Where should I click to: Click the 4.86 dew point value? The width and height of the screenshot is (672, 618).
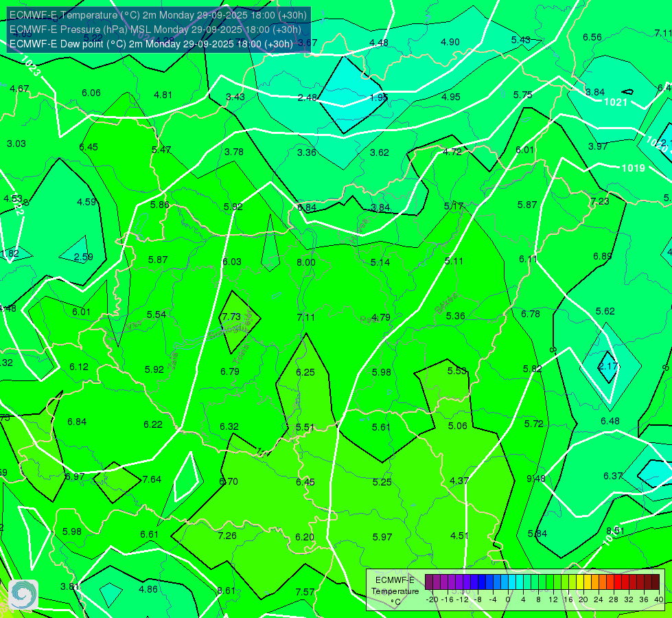(x=148, y=589)
